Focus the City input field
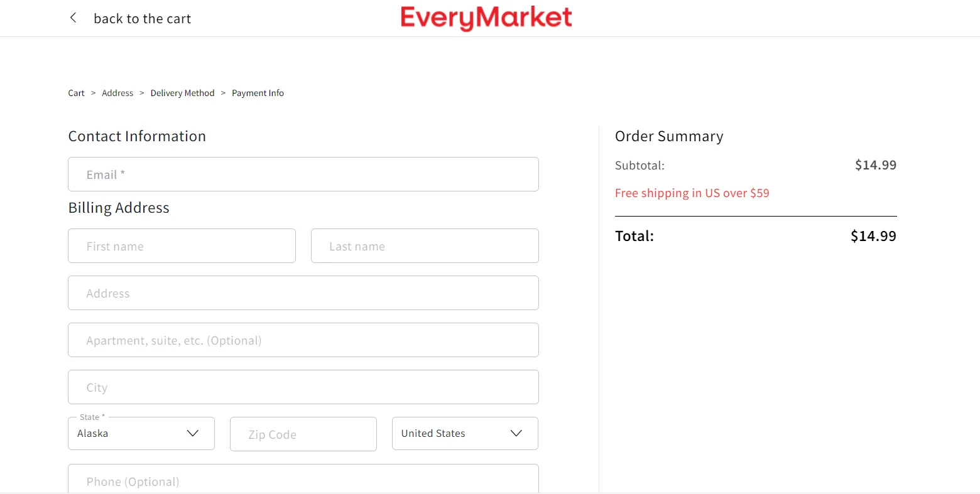 pos(303,387)
